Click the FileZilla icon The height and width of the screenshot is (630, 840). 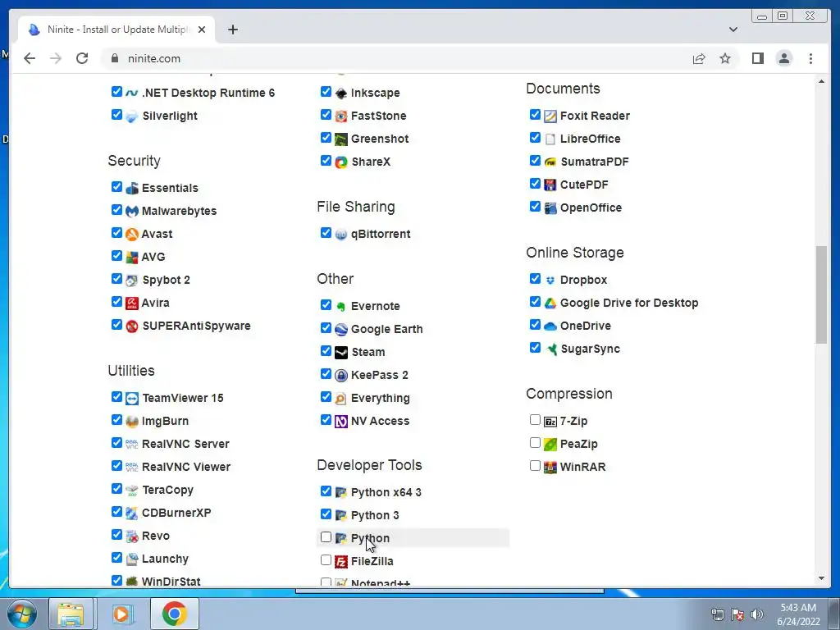pos(341,561)
